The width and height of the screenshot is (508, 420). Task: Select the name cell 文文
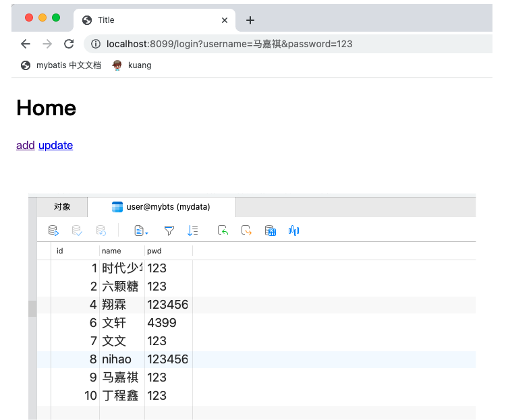click(122, 341)
